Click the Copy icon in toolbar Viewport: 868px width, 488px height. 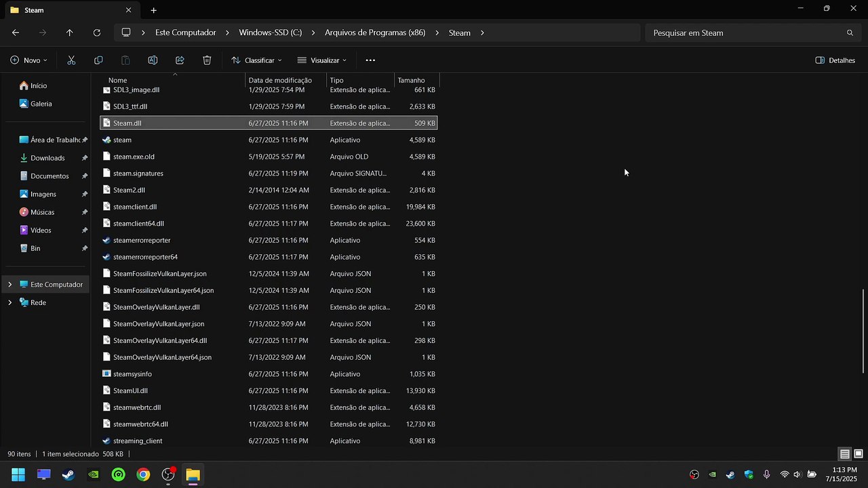click(98, 60)
